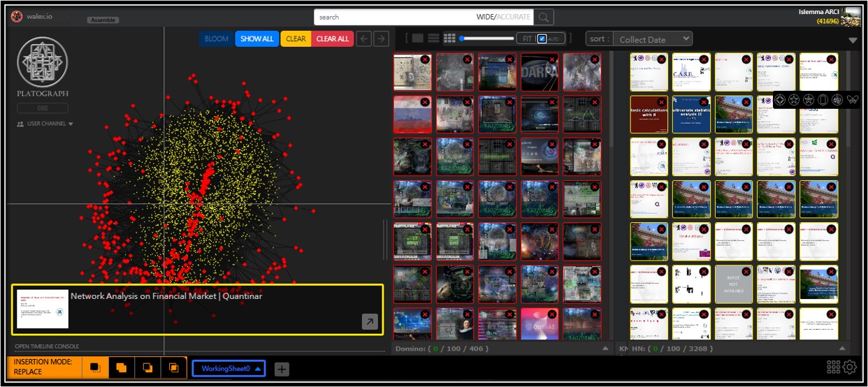Screen dimensions: 868x387
Task: Open the timeline console
Action: [47, 346]
